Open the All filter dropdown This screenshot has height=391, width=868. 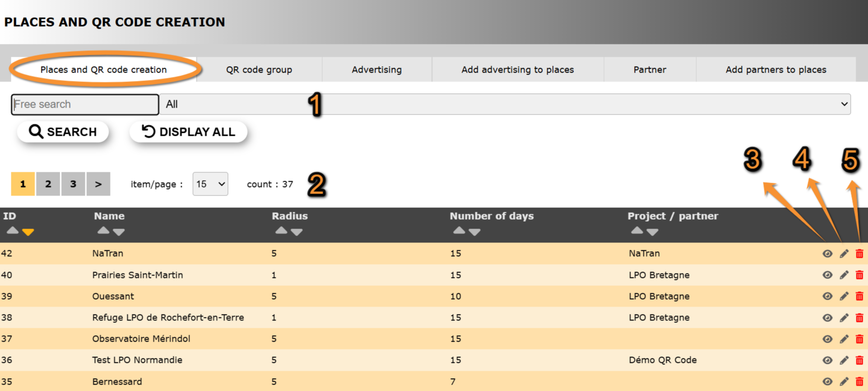click(x=504, y=104)
